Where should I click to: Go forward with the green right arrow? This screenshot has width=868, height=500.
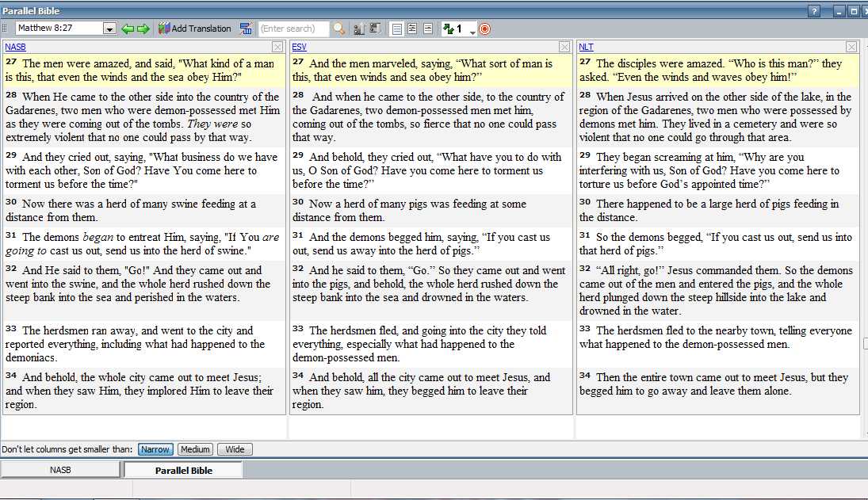143,29
